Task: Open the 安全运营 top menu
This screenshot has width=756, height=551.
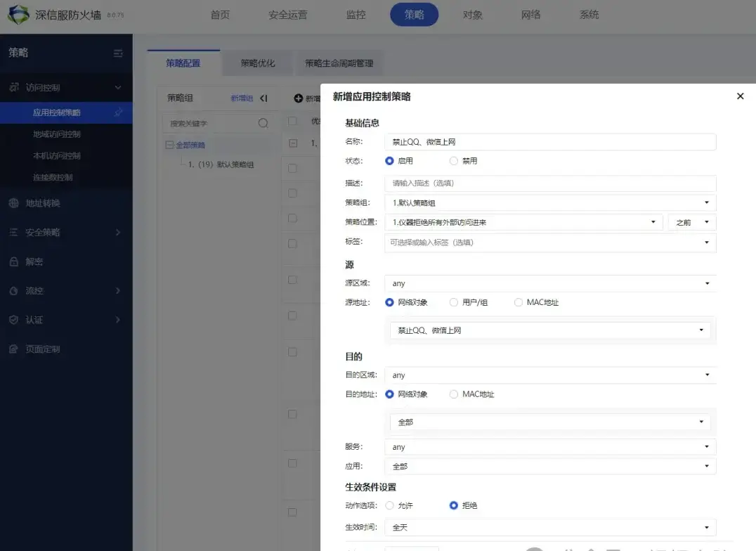Action: (288, 15)
